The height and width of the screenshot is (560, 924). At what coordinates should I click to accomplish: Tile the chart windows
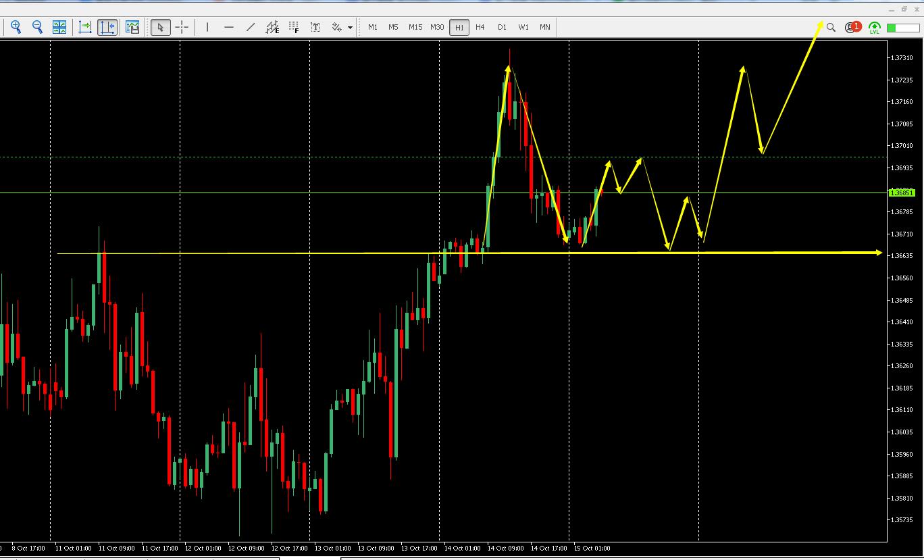[59, 27]
